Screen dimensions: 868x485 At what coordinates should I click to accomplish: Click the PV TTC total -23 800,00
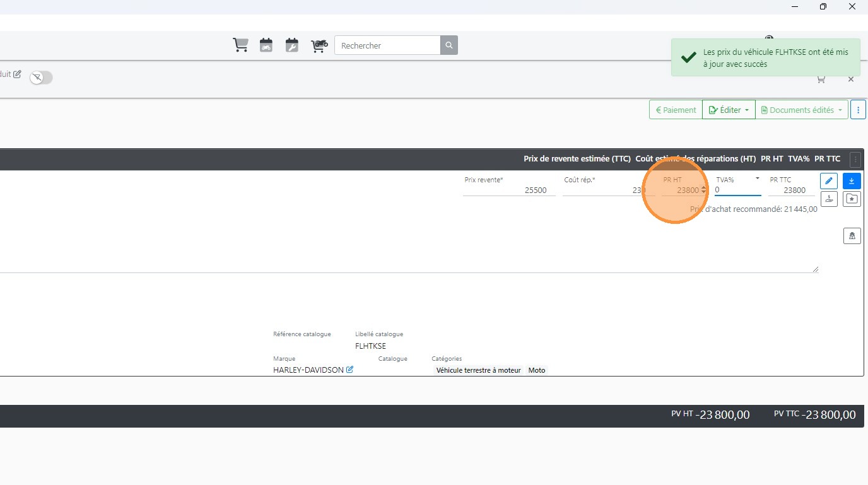point(830,414)
